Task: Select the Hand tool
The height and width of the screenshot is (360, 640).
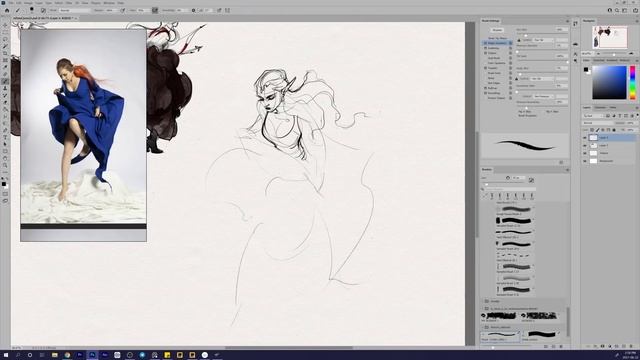Action: pyautogui.click(x=5, y=158)
